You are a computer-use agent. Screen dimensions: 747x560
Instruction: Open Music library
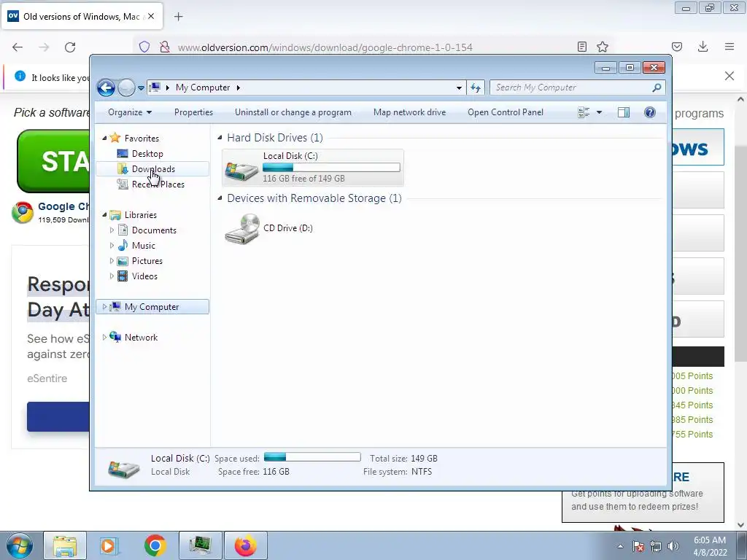click(143, 246)
